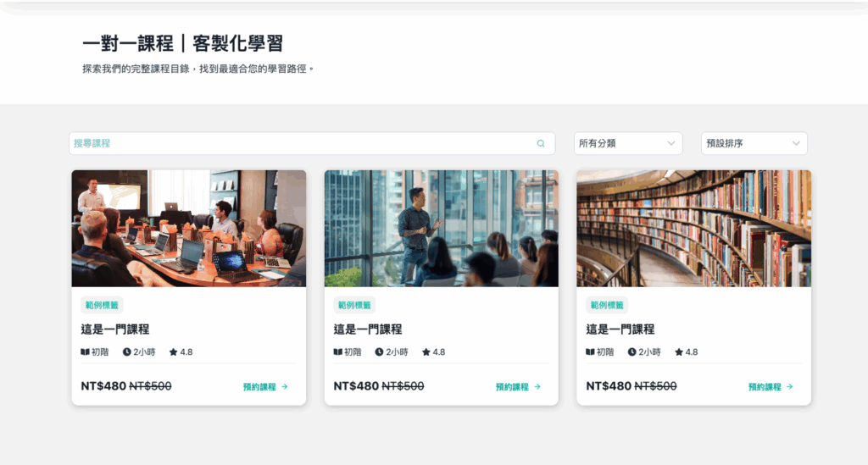
Task: Open the library bookshelf course thumbnail
Action: tap(693, 229)
